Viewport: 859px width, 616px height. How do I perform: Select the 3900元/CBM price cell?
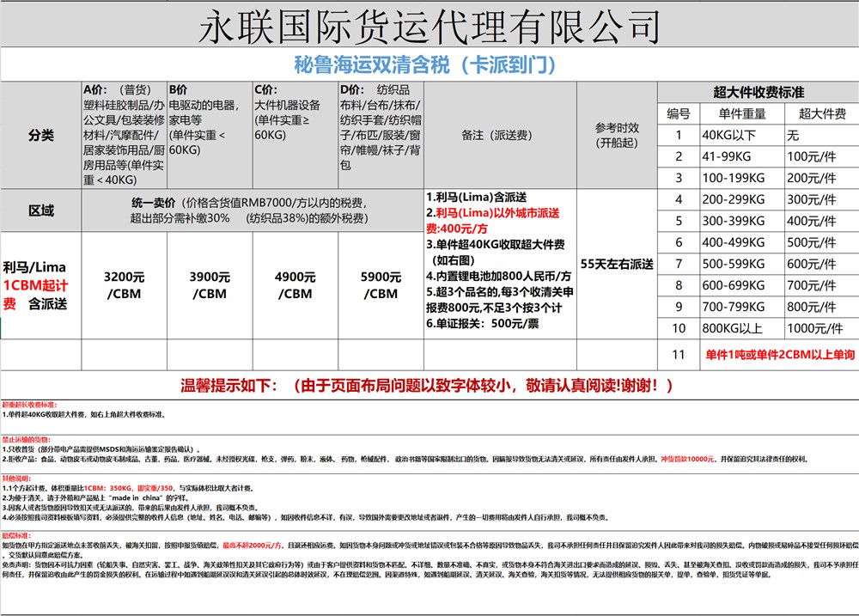210,285
